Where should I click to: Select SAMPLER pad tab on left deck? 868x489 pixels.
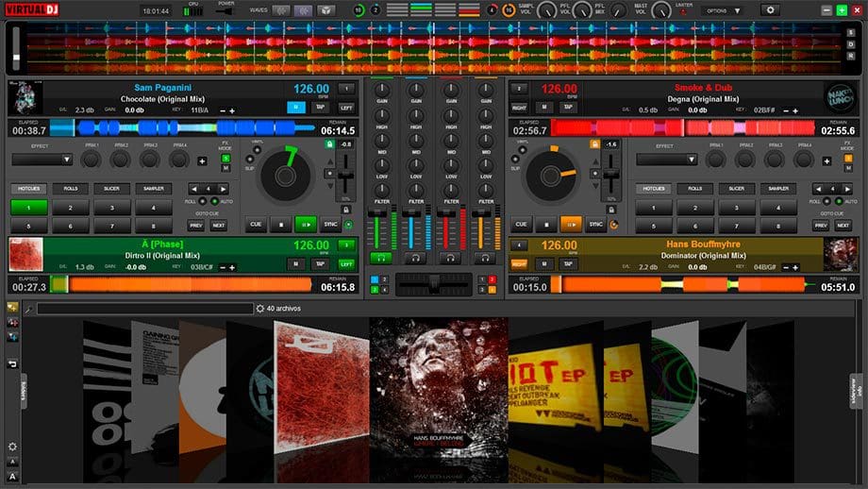(154, 189)
